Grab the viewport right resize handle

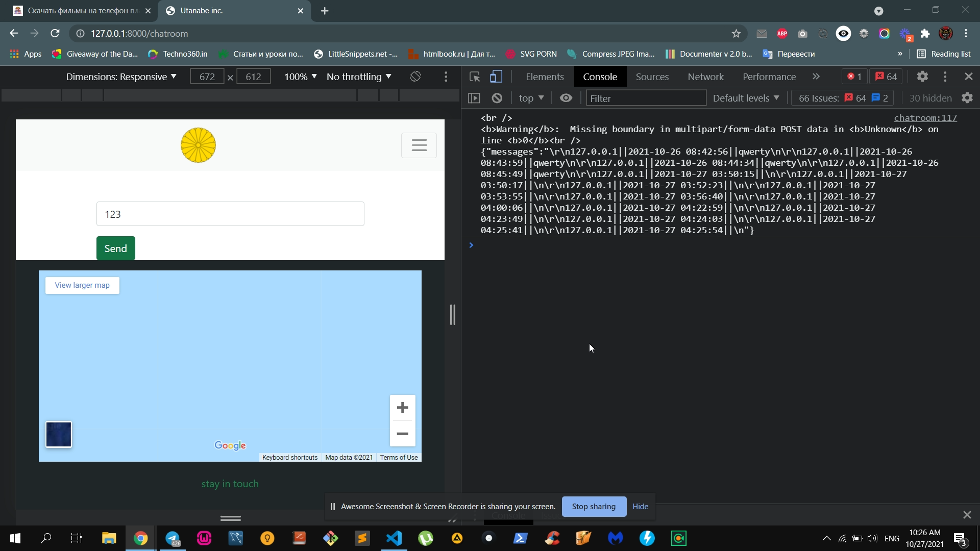point(453,315)
